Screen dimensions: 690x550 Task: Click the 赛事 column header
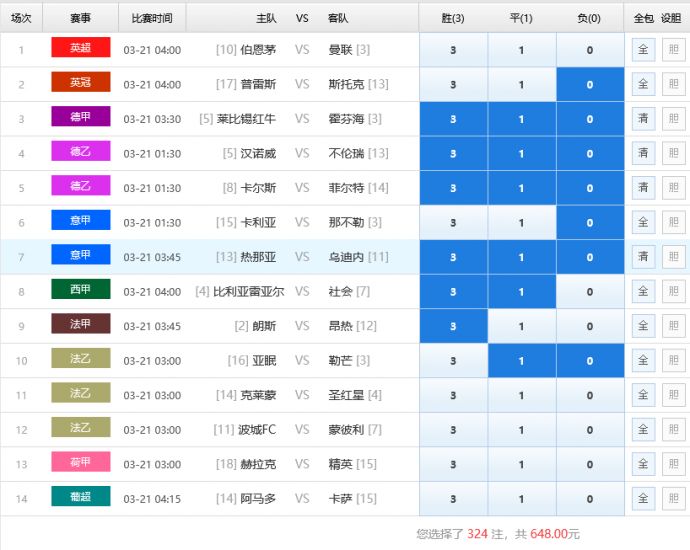(x=80, y=18)
